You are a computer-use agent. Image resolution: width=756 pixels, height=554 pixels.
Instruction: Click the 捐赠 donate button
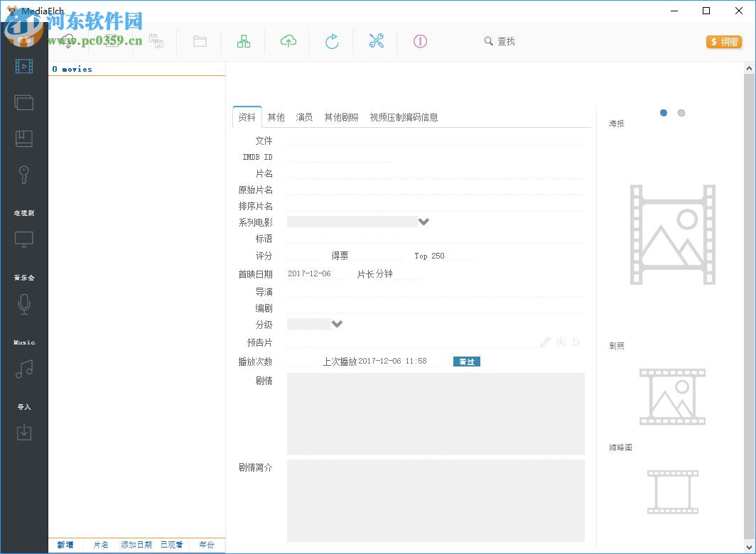(x=724, y=42)
